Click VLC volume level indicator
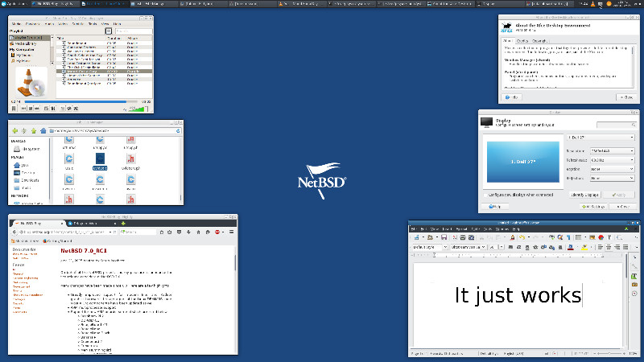The image size is (644, 362). pos(138,107)
